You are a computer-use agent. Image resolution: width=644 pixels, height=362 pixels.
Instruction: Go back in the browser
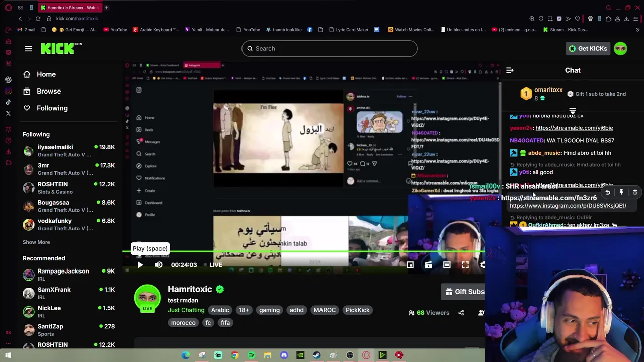coord(20,19)
